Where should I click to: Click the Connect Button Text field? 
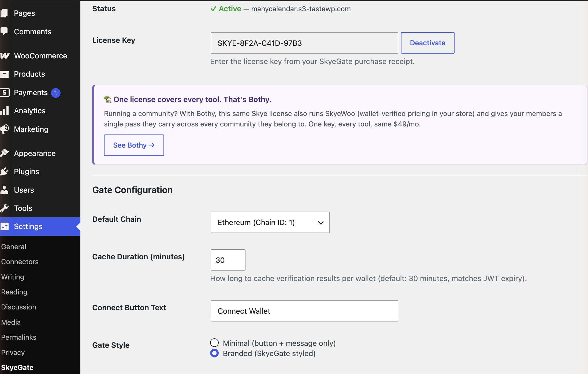(x=304, y=311)
